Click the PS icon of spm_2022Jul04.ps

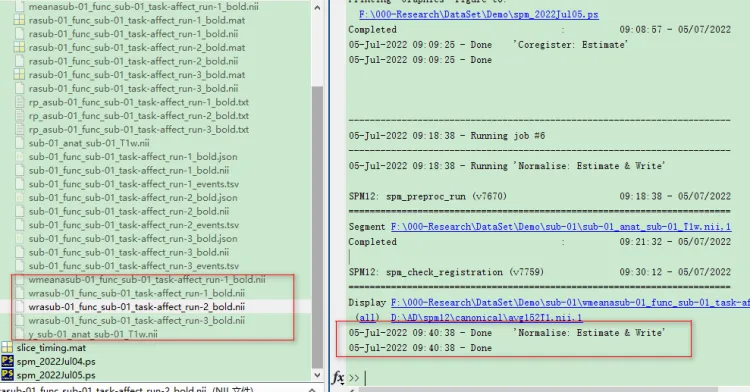tap(7, 361)
